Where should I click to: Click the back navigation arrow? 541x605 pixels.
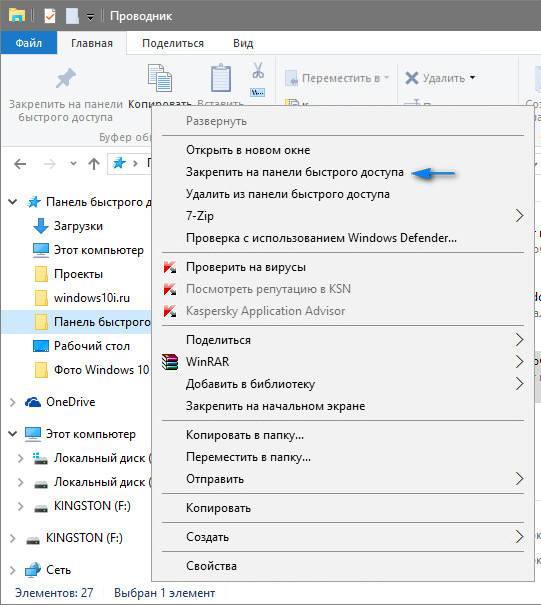coord(20,164)
